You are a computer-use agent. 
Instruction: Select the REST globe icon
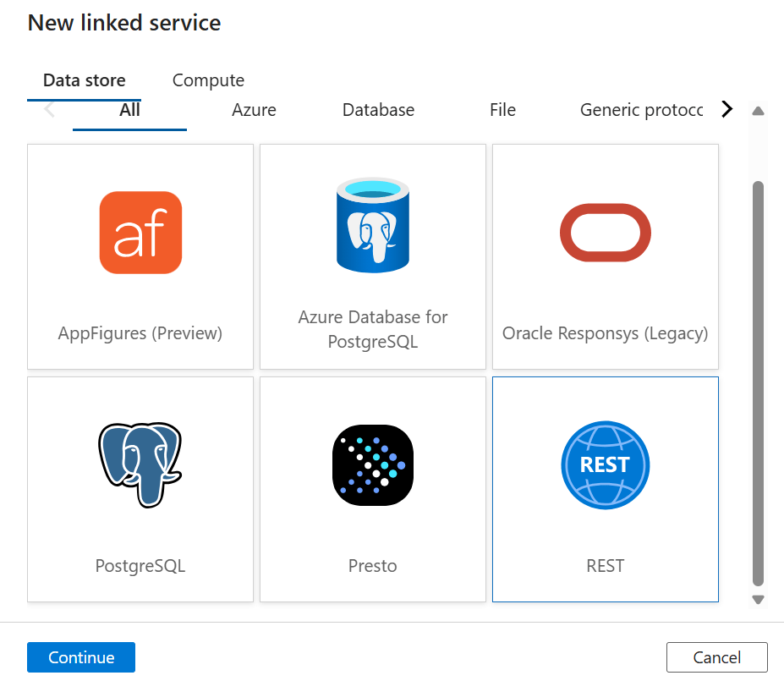[606, 464]
